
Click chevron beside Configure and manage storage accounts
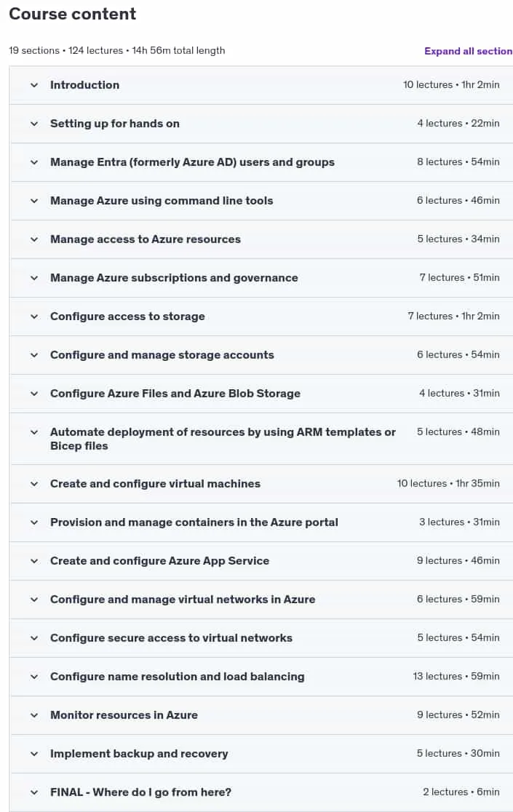click(34, 355)
